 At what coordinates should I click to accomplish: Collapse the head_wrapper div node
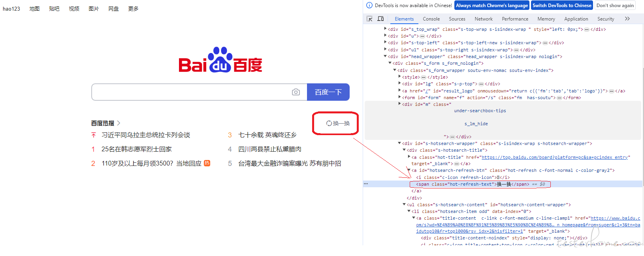coord(385,56)
